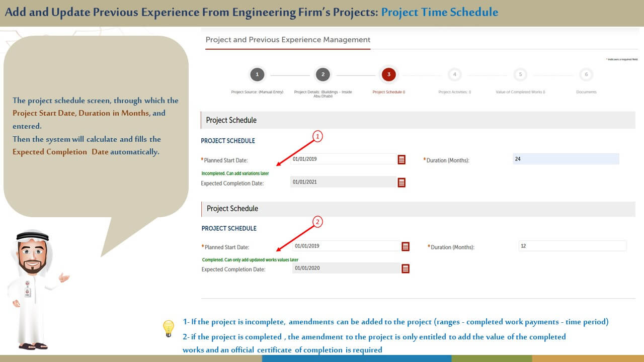Open calendar for second Expected Completion Date
This screenshot has height=362, width=644.
406,268
